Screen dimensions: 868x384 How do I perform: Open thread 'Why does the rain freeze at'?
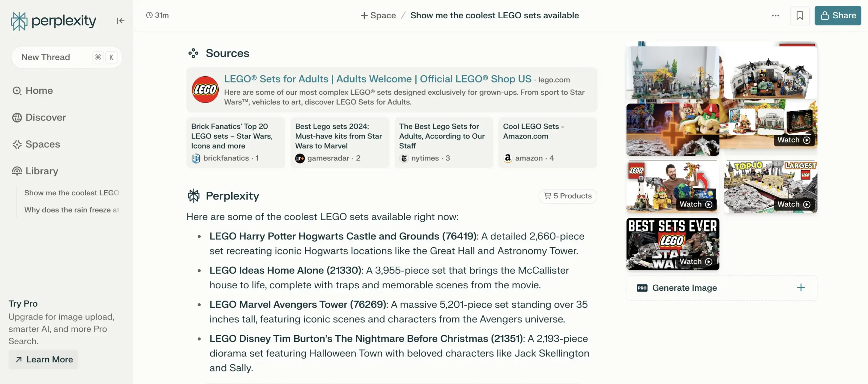click(72, 210)
